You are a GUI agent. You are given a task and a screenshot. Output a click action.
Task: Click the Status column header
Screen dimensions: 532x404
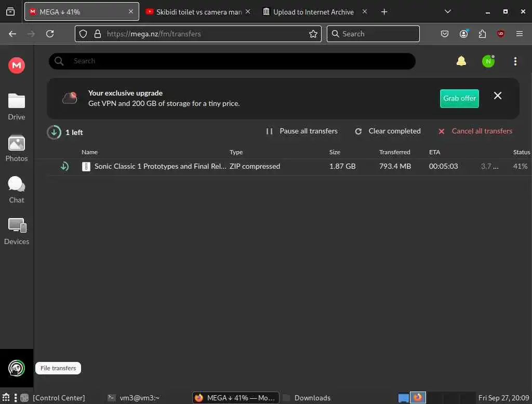click(x=522, y=152)
